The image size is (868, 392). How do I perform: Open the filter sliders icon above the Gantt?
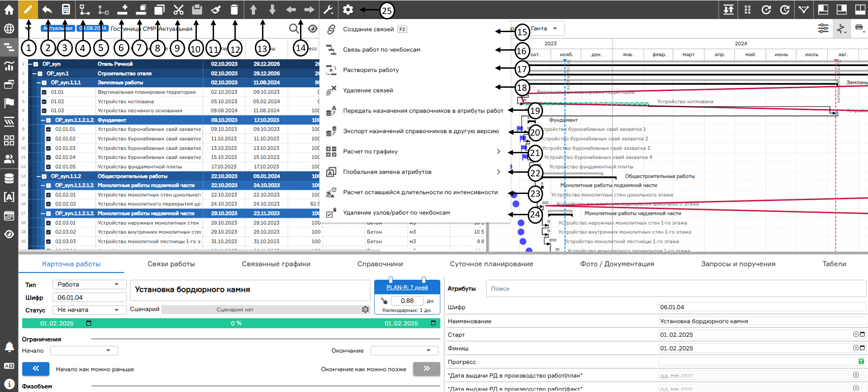823,28
